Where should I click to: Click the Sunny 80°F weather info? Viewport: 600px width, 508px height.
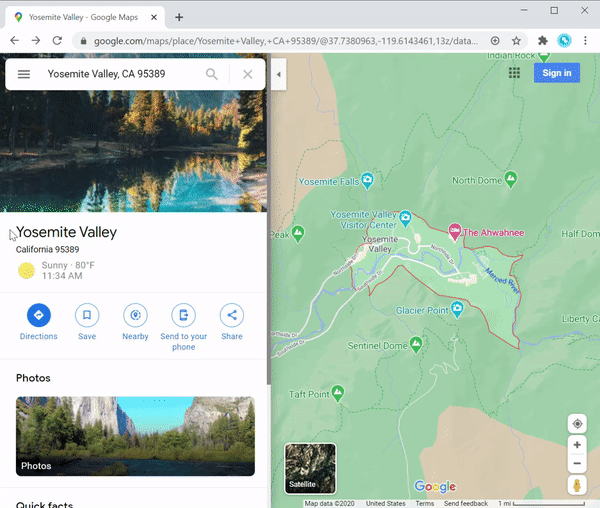pos(56,270)
